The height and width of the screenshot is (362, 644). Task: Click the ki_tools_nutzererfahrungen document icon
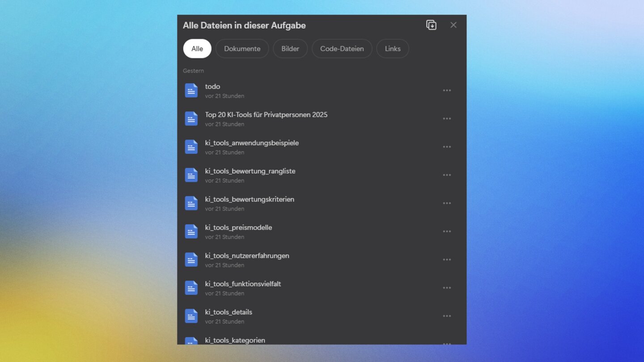pyautogui.click(x=191, y=260)
